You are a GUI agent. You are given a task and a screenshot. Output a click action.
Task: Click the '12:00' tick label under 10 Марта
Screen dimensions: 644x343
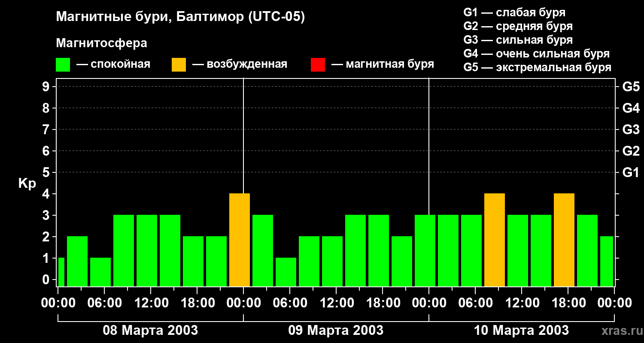(x=522, y=303)
